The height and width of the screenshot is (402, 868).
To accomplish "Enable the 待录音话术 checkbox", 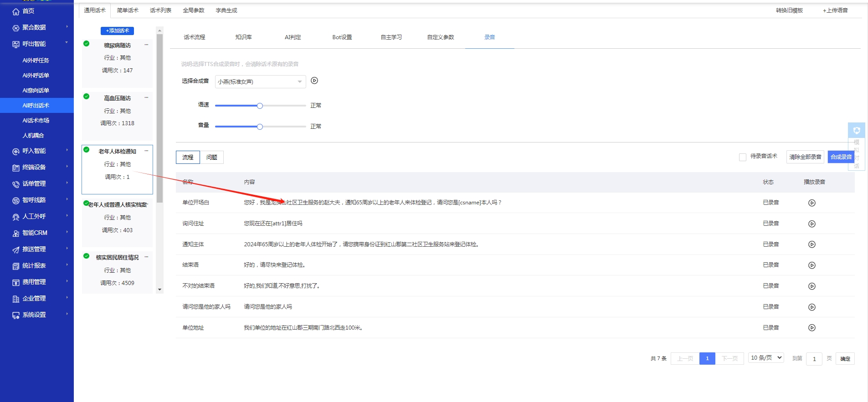I will pos(743,157).
